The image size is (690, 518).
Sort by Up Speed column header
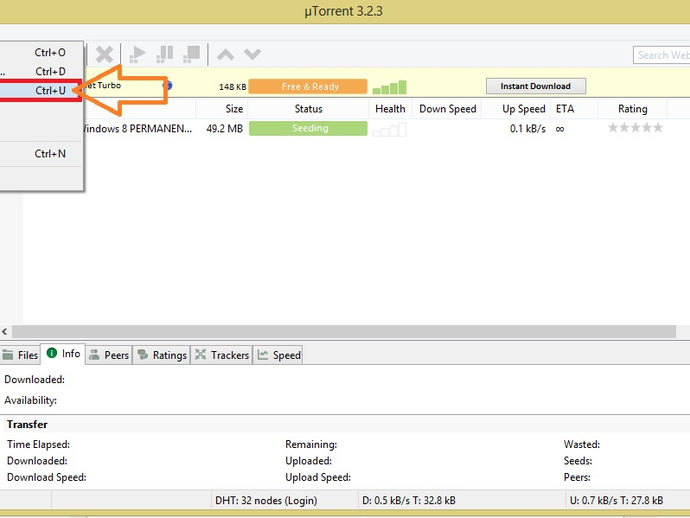click(524, 109)
